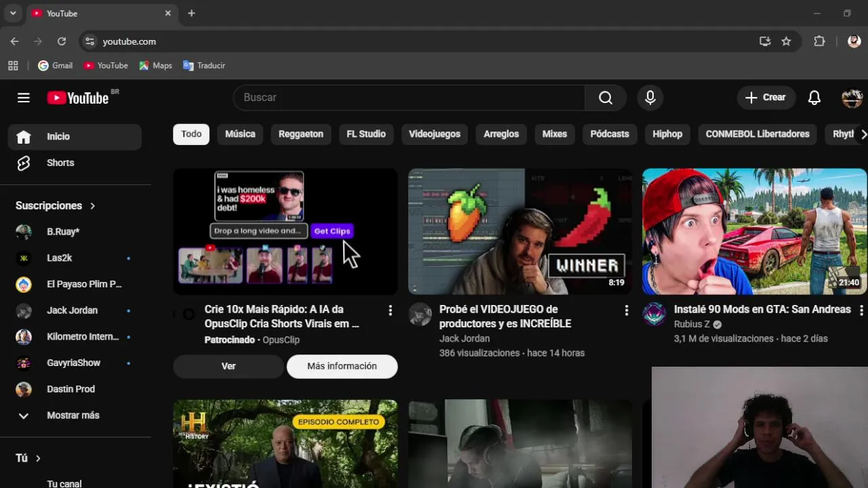Image resolution: width=868 pixels, height=488 pixels.
Task: Open Tu canal link
Action: click(64, 483)
